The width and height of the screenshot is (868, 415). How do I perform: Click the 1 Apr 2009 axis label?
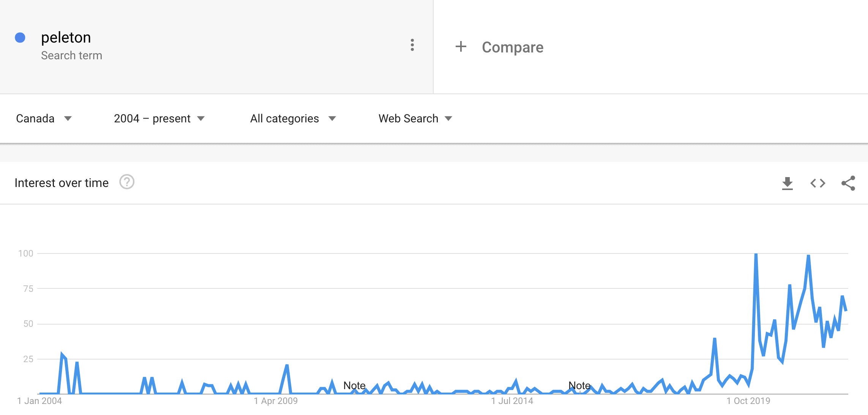[276, 401]
